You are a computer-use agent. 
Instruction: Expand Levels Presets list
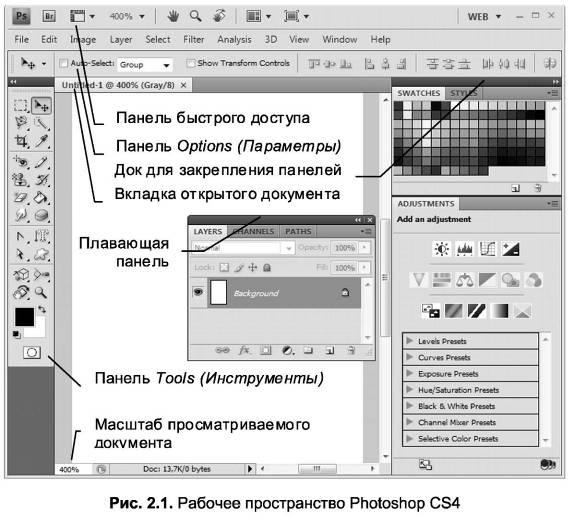coord(470,341)
